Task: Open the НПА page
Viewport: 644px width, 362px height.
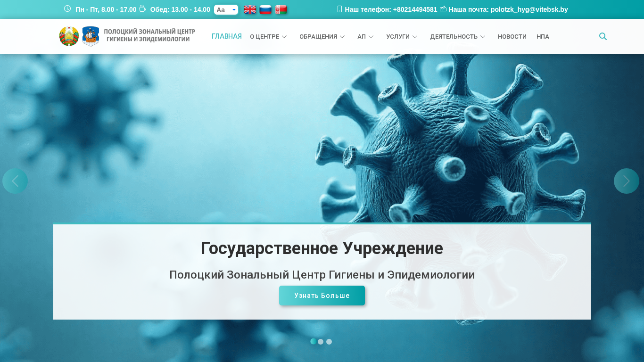Action: point(543,37)
